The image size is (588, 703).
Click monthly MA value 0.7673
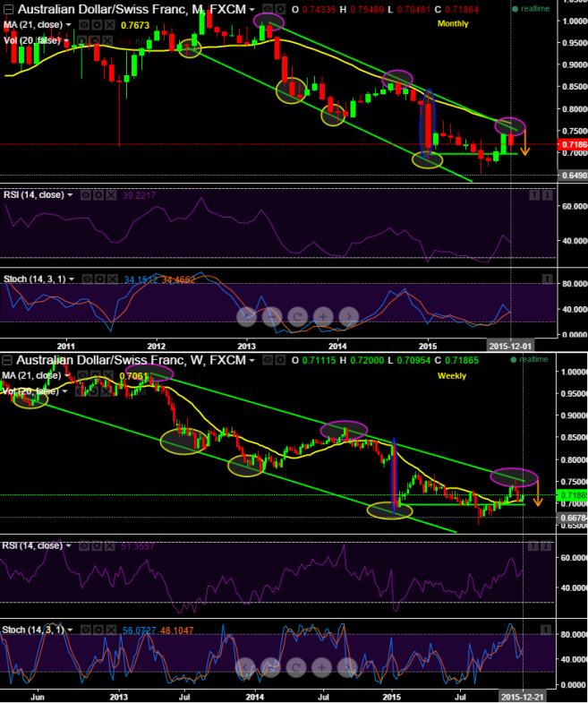click(x=135, y=26)
